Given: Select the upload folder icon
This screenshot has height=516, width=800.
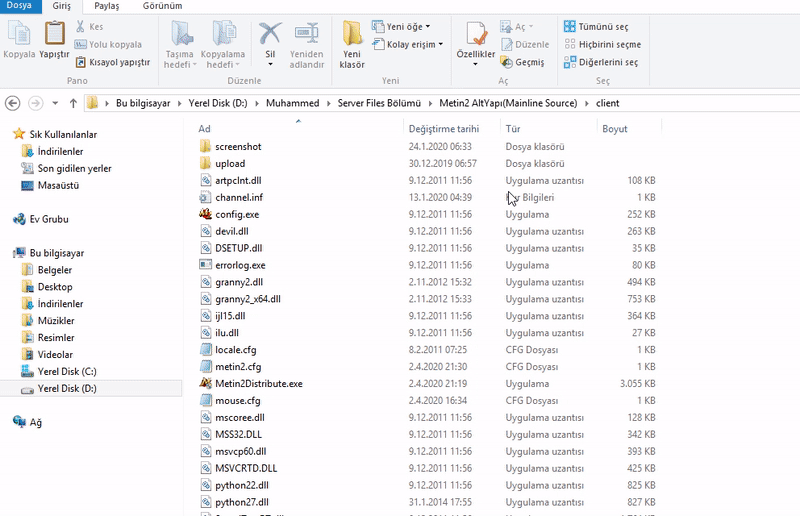Looking at the screenshot, I should click(x=205, y=163).
